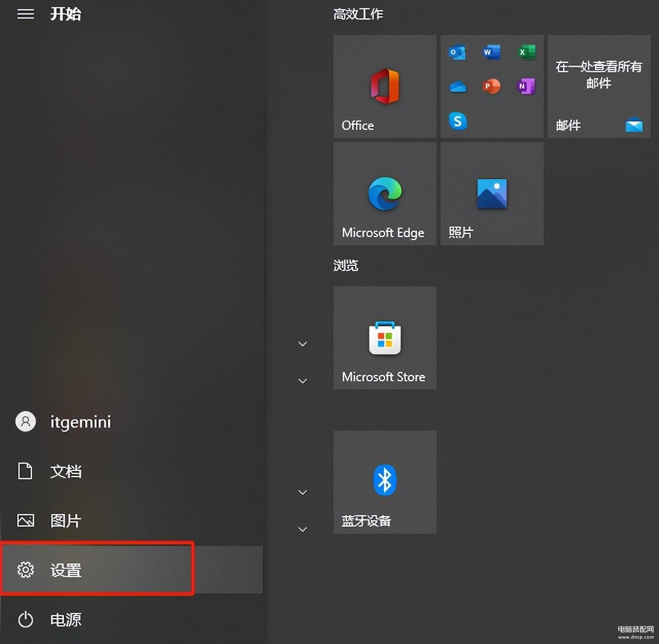Screen dimensions: 659x644
Task: Open Skype from the Office folder tile
Action: tap(458, 121)
